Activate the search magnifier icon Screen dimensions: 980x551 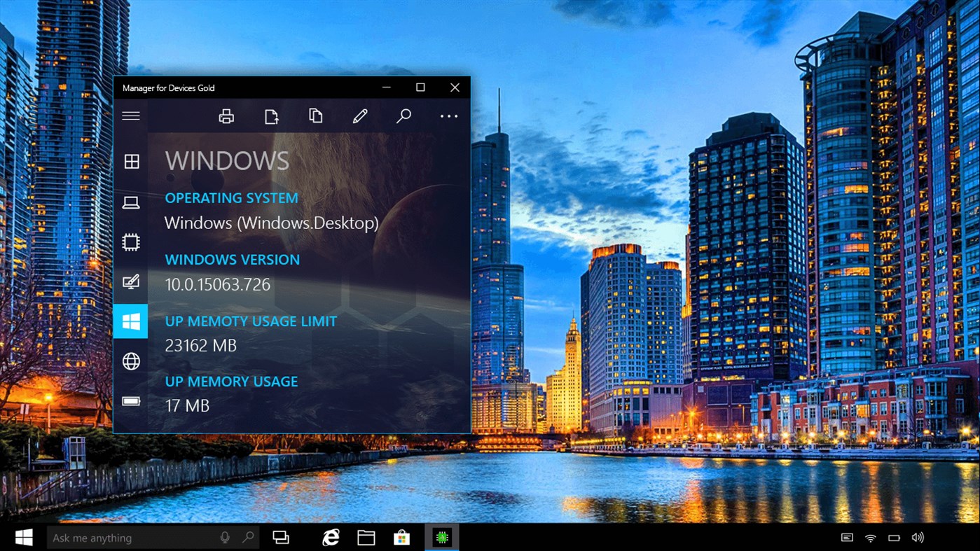point(403,116)
